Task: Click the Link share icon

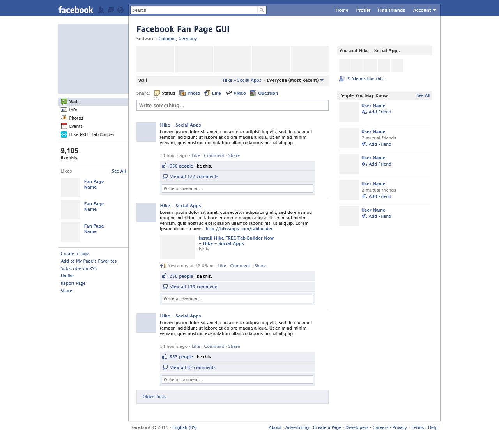Action: [x=207, y=93]
